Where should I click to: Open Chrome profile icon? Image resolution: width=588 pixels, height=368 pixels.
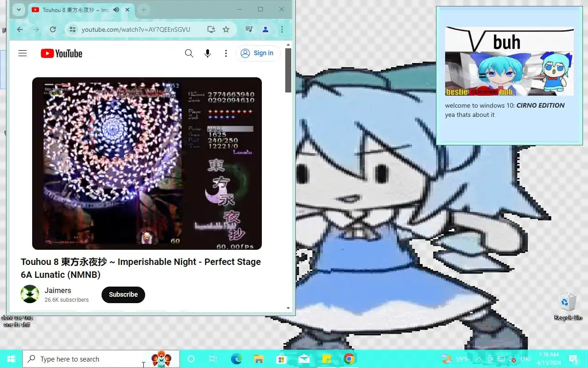click(x=266, y=29)
